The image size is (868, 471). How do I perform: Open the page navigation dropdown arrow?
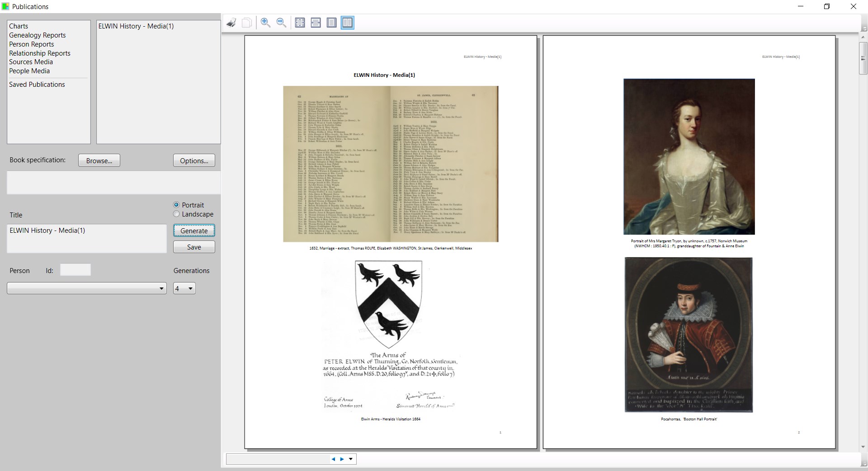351,459
